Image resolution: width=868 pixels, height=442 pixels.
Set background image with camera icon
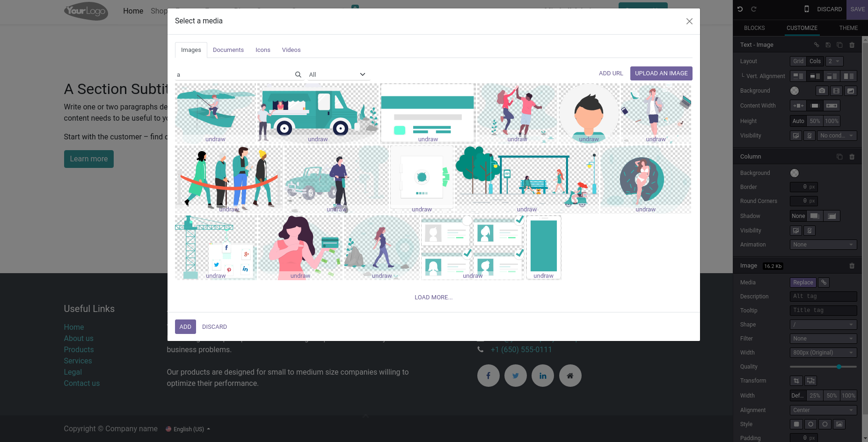822,91
